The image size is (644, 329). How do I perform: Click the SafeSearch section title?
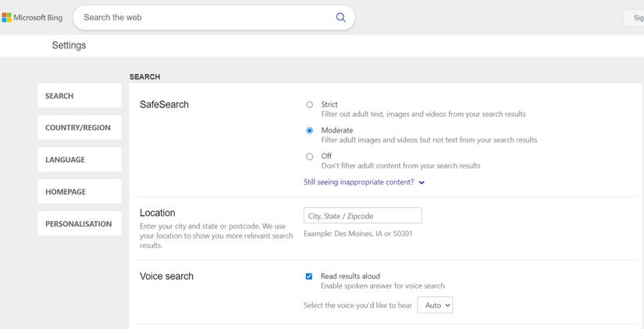(164, 104)
